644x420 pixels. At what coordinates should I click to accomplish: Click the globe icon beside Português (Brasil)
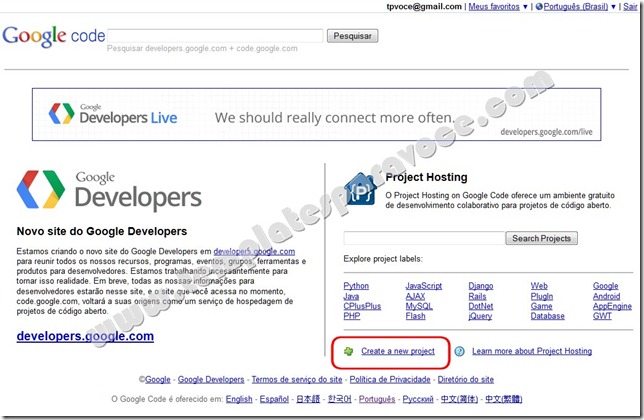coord(539,7)
